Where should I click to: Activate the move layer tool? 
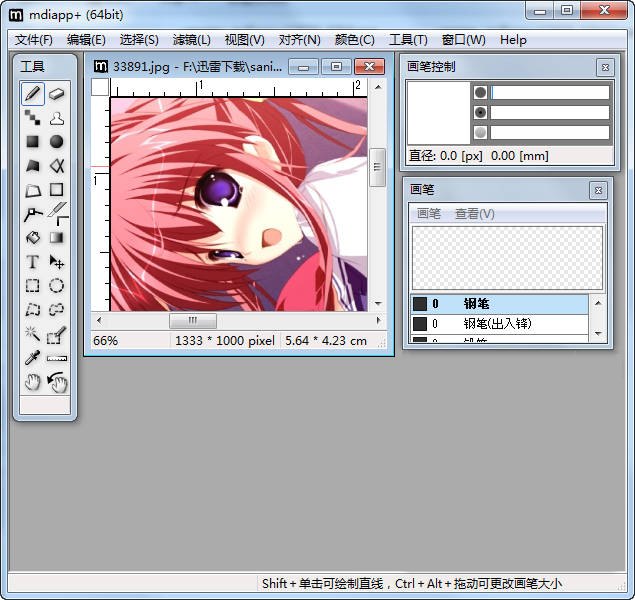(x=57, y=262)
